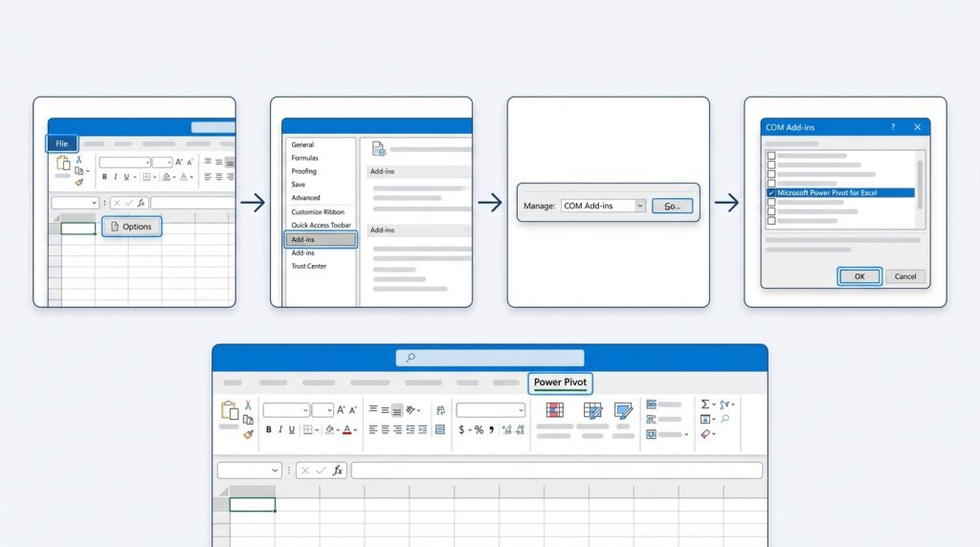Select Proofing in Excel Options sidebar
This screenshot has width=980, height=547.
pyautogui.click(x=303, y=171)
